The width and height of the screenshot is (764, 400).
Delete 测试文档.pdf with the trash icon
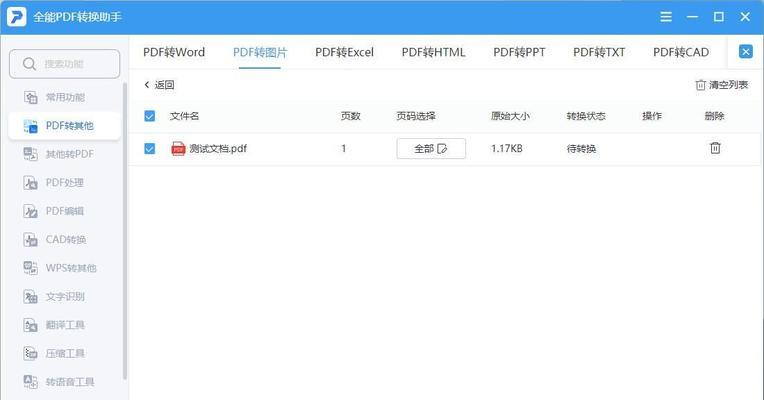(715, 148)
